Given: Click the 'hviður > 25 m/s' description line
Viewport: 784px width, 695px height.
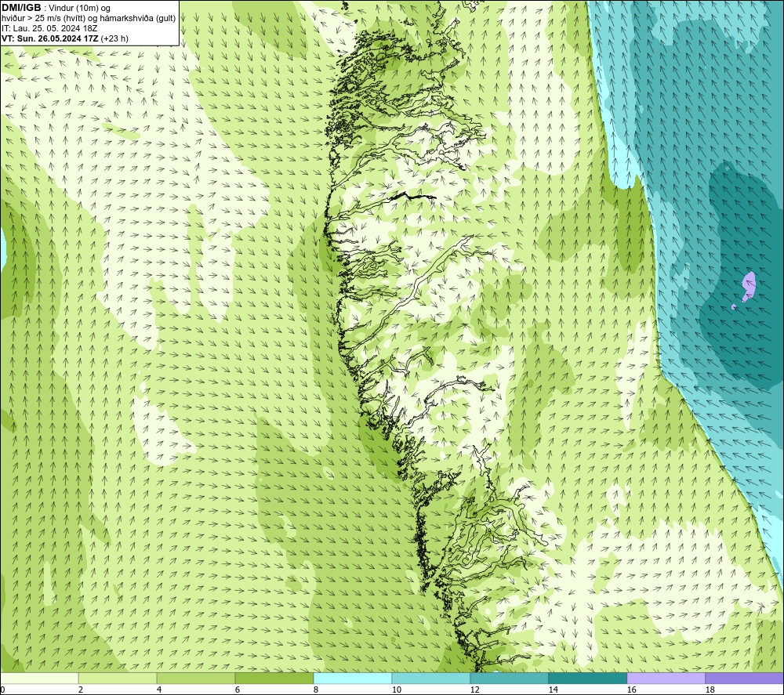Looking at the screenshot, I should coord(89,19).
